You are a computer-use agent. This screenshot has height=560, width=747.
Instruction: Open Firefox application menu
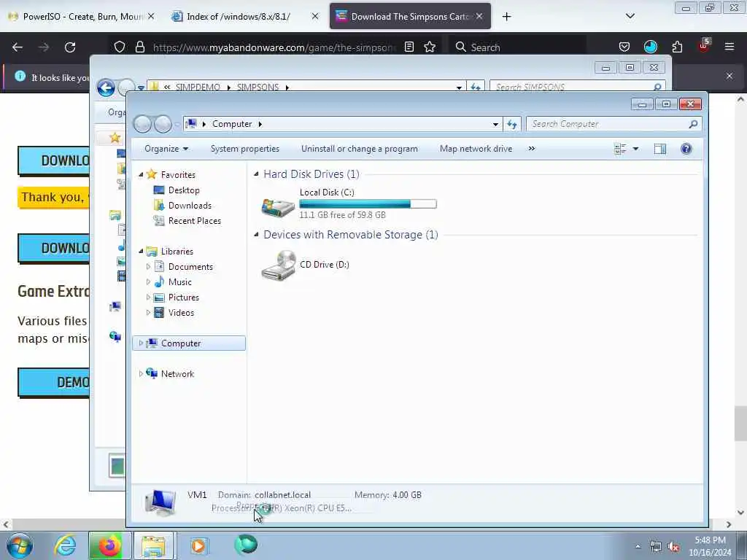(729, 47)
